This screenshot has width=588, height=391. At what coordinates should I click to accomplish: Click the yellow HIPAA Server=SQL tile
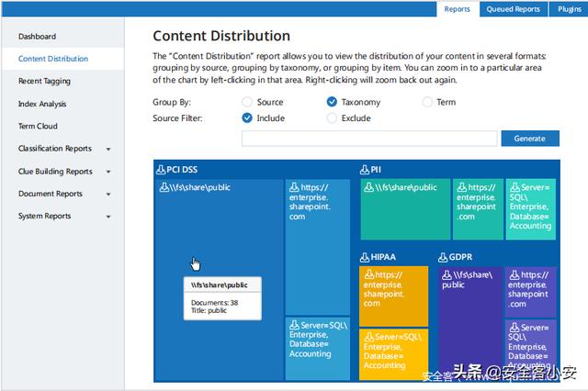point(393,354)
